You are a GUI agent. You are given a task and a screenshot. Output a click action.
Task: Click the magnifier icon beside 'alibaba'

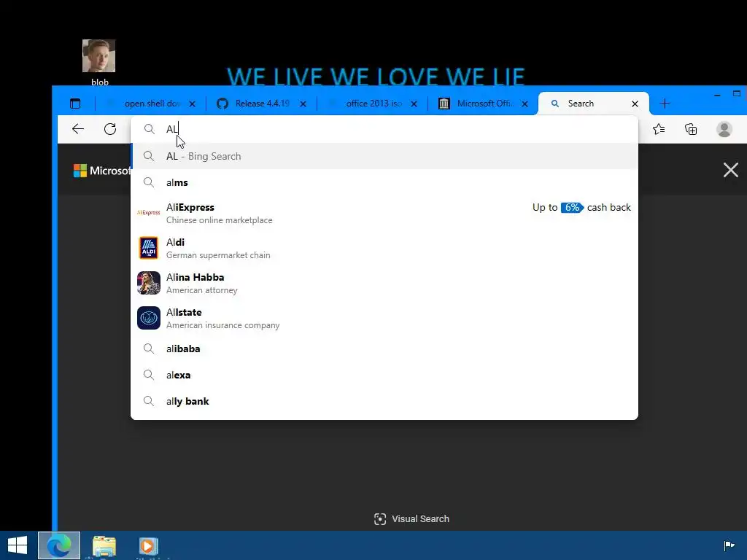tap(149, 349)
